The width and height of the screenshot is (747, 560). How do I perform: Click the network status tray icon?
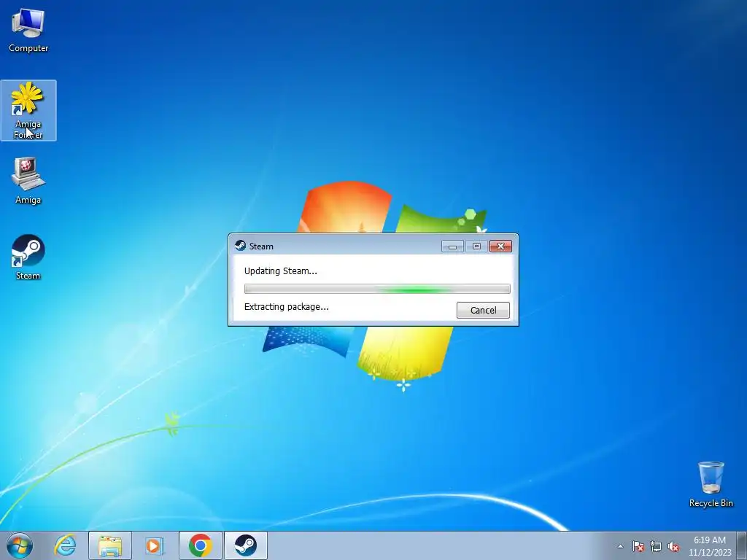click(x=656, y=546)
